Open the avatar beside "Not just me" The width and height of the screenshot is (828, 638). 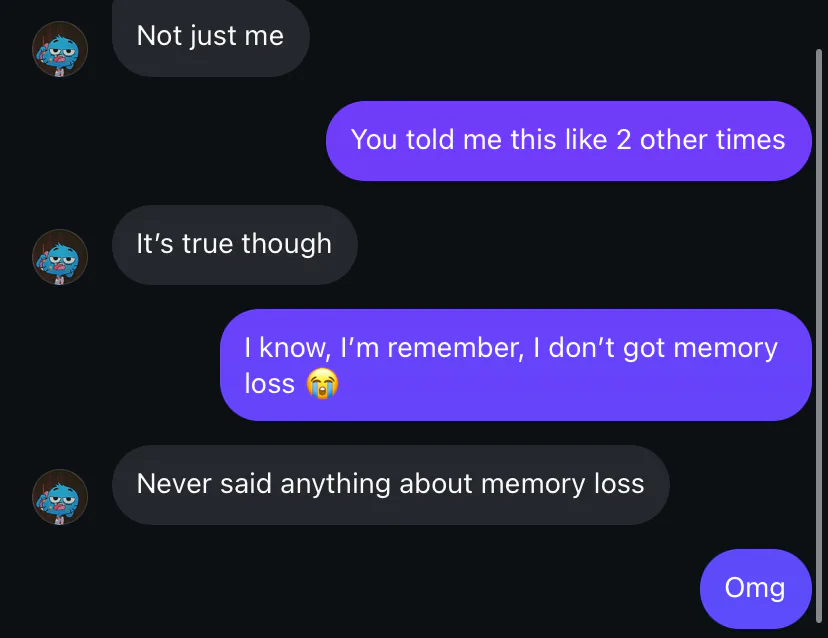[60, 49]
